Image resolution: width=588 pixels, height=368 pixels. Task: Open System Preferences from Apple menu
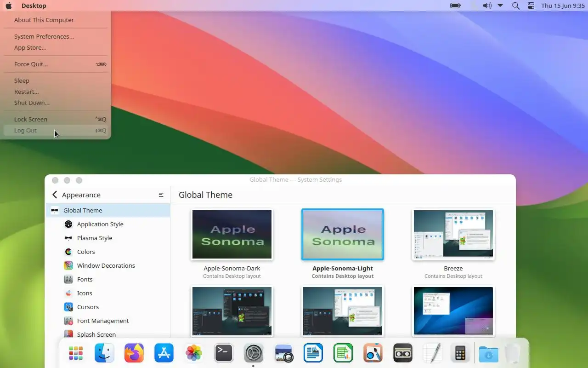point(56,36)
